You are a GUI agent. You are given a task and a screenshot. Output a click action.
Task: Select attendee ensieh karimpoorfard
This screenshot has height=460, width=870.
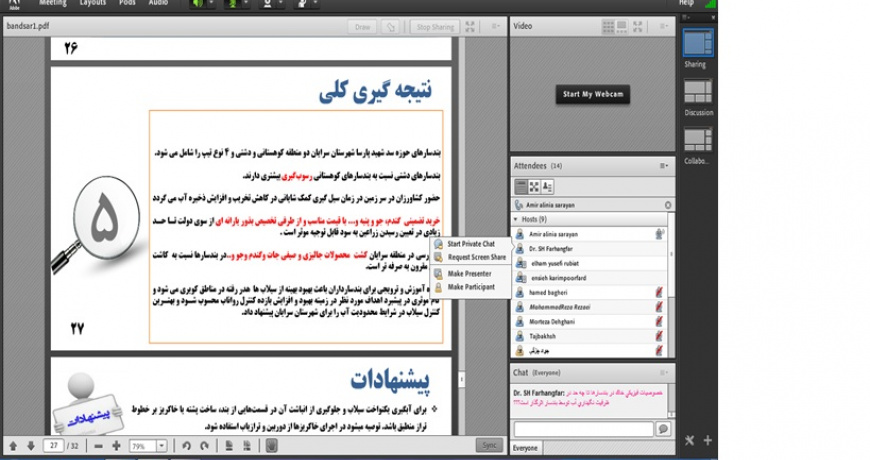590,278
